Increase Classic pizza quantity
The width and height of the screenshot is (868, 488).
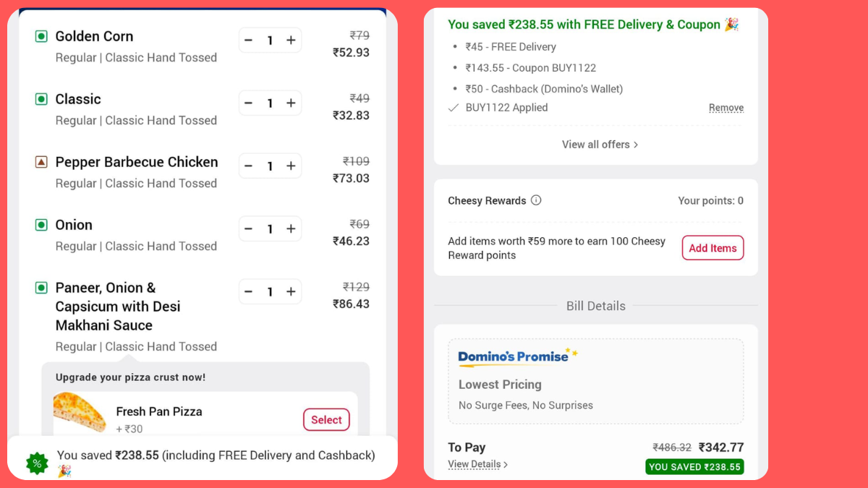[x=290, y=103]
